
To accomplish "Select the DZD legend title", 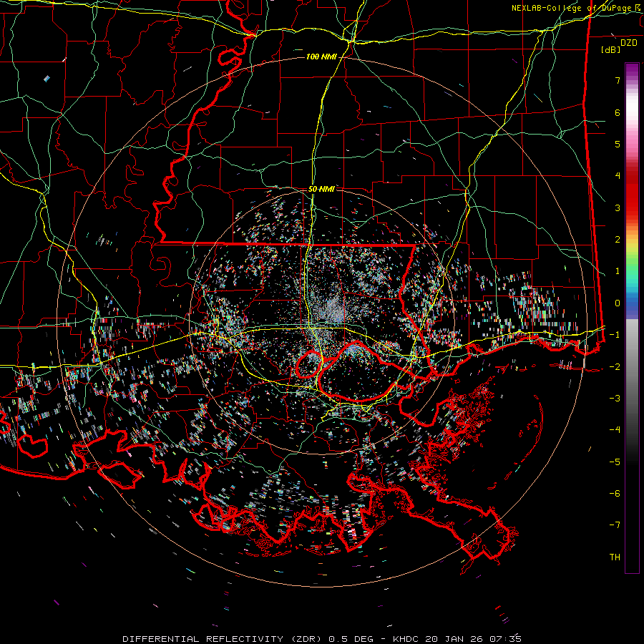I will click(629, 43).
